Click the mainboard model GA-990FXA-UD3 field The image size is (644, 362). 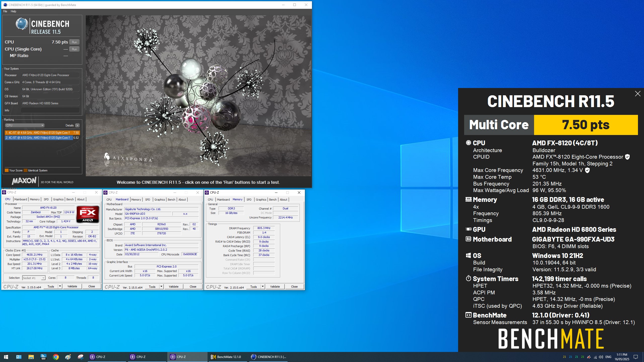(148, 214)
